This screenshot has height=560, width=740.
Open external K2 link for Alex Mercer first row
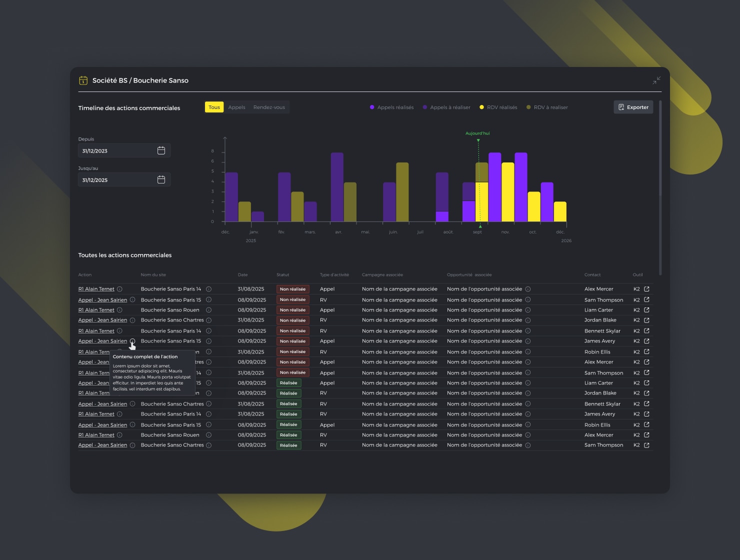click(x=646, y=289)
